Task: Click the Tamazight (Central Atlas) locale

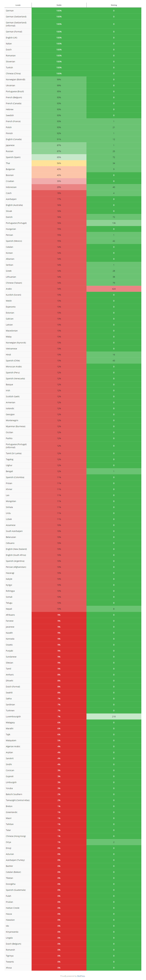Action: [x=17, y=800]
